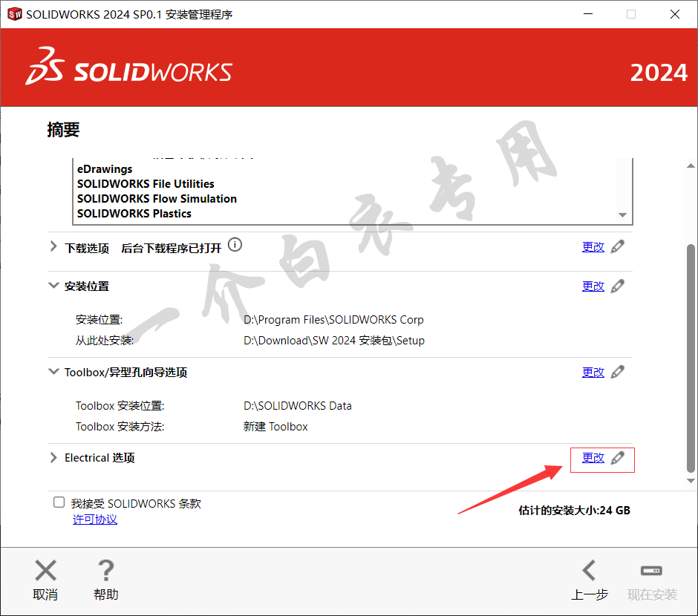698x616 pixels.
Task: Click the path D:\Program Files\SOLIDWORKS Corp
Action: coord(333,320)
